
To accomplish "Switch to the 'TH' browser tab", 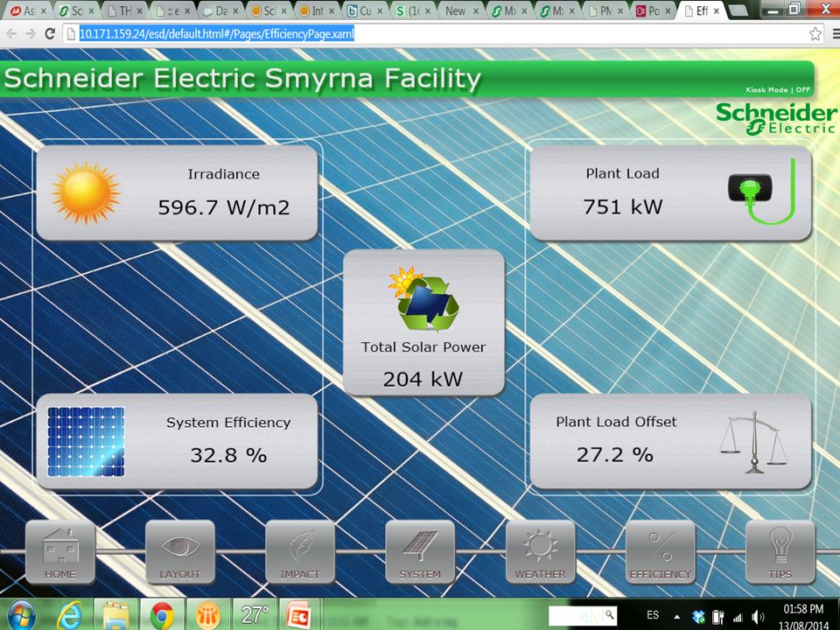I will 125,10.
